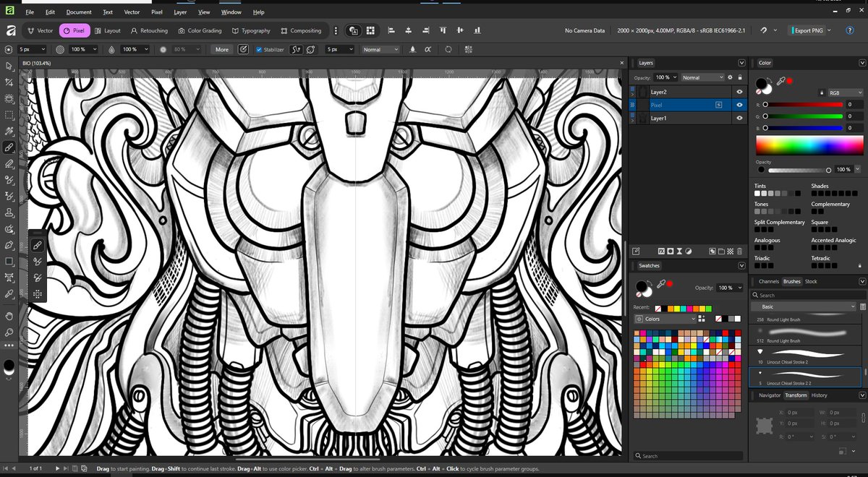The image size is (868, 477).
Task: Click Align Top icon in top toolbar
Action: [442, 30]
